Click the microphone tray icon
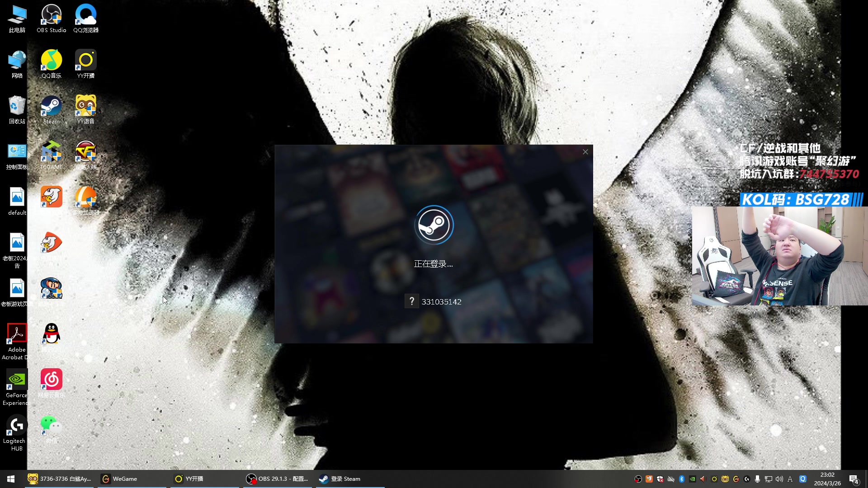 point(758,479)
